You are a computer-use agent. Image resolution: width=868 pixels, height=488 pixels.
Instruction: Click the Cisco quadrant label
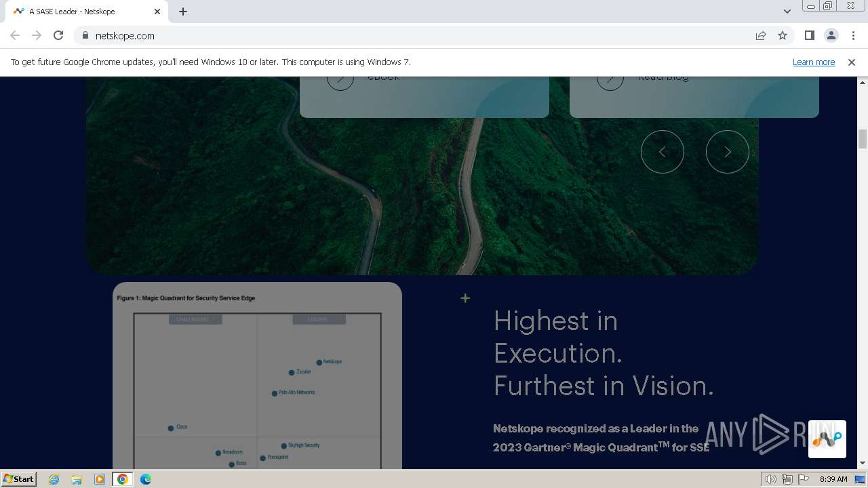click(182, 427)
